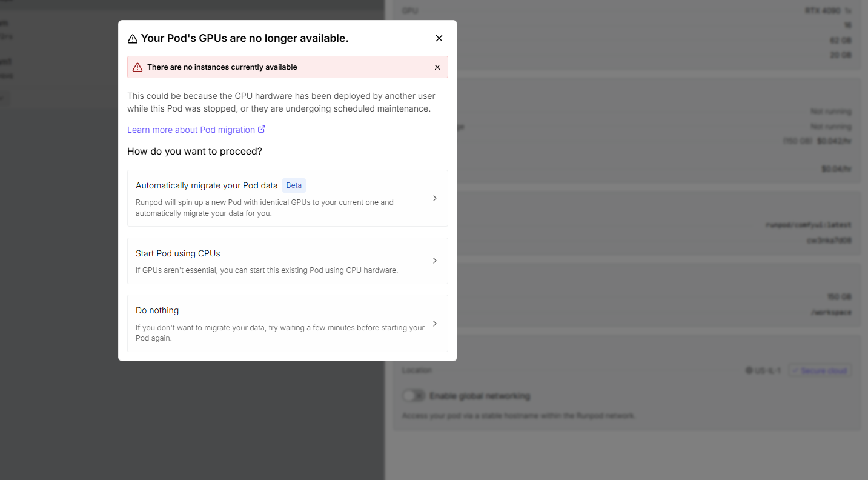The height and width of the screenshot is (480, 868).
Task: Click the chevron arrow on the Do nothing card
Action: [x=434, y=324]
